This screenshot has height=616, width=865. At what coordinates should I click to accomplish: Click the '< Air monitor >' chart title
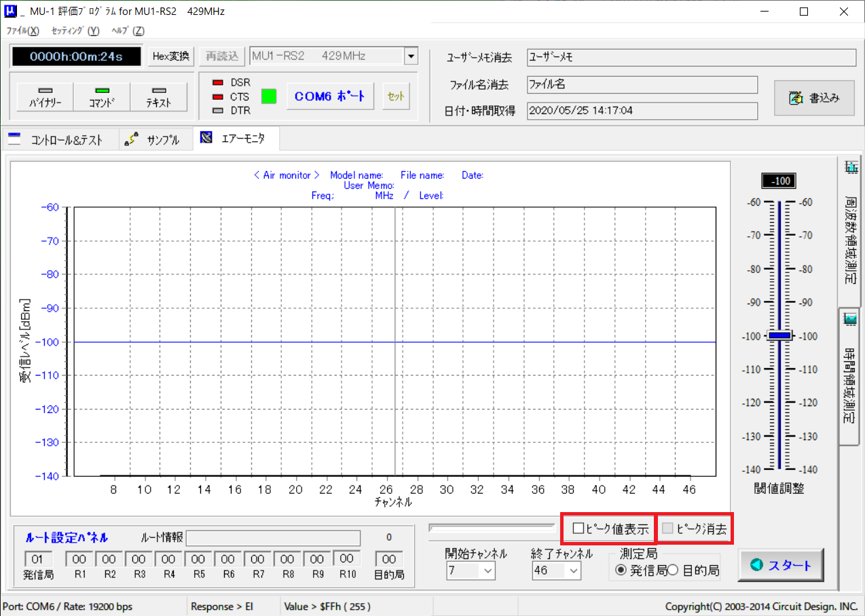point(287,175)
